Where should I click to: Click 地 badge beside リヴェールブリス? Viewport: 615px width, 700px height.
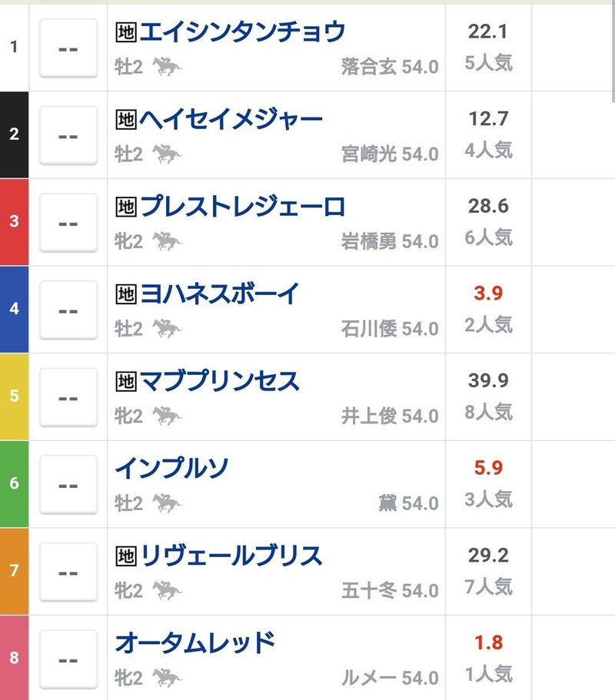click(126, 556)
